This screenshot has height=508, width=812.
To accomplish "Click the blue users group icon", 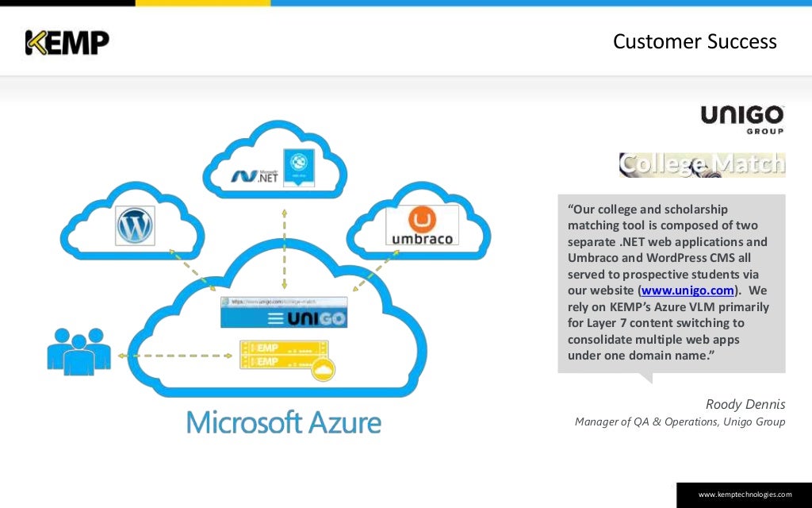I will (79, 352).
